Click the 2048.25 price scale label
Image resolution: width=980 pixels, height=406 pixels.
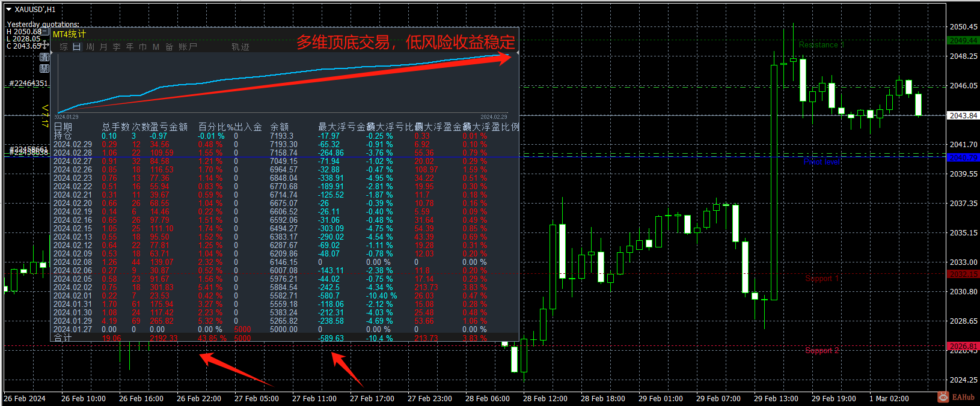pos(964,56)
